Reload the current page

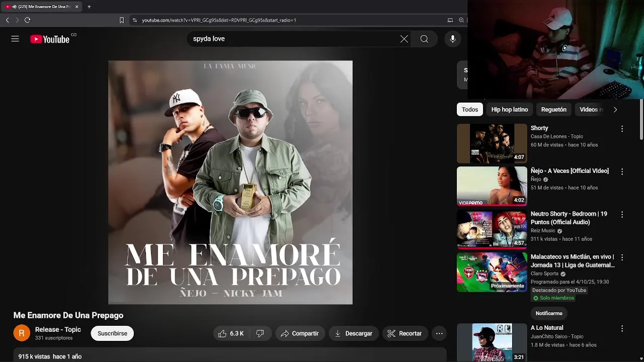pos(27,20)
